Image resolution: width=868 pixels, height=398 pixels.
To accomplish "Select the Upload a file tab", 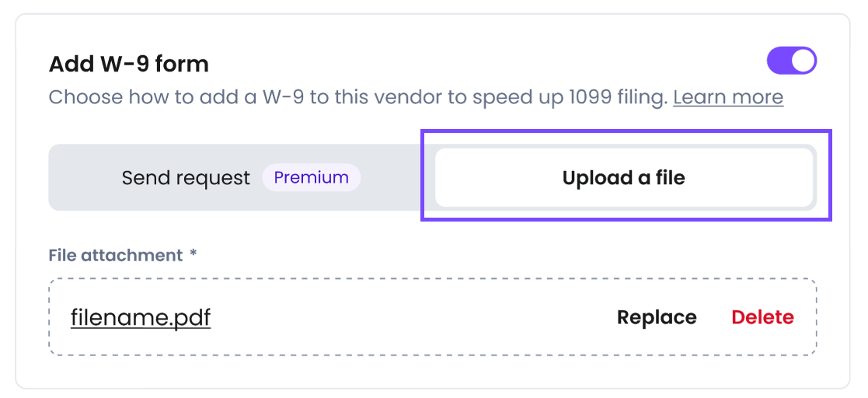I will click(623, 178).
